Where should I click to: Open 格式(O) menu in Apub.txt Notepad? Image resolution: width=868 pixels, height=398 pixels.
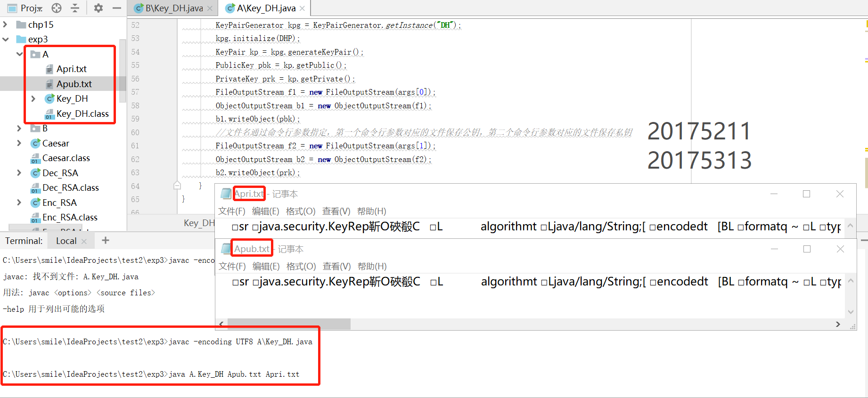click(x=301, y=266)
